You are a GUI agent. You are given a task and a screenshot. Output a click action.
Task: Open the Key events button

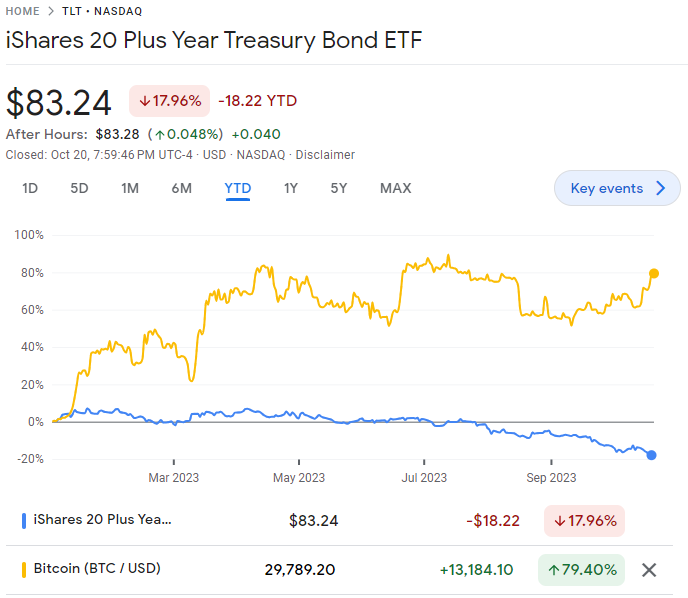606,188
